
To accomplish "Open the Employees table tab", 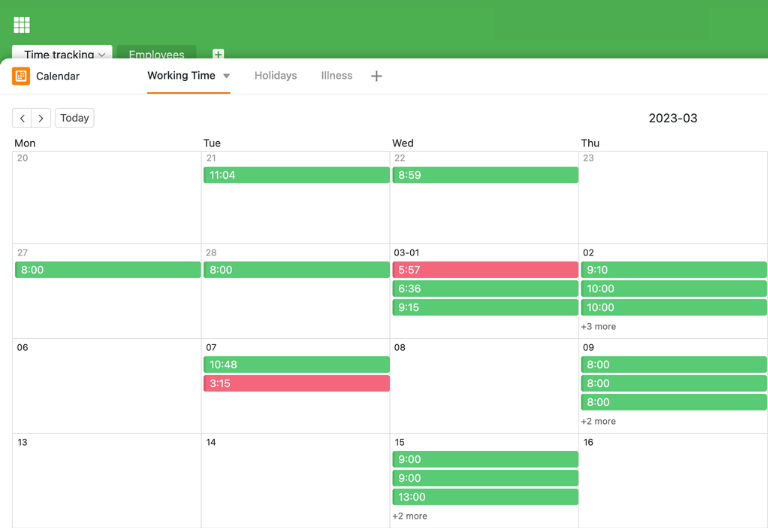I will coord(156,54).
